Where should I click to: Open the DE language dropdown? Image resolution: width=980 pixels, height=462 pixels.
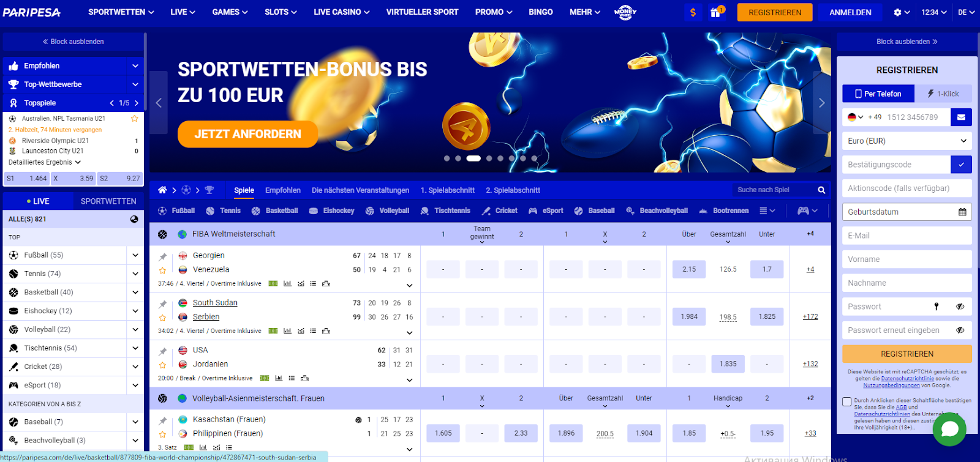(966, 12)
